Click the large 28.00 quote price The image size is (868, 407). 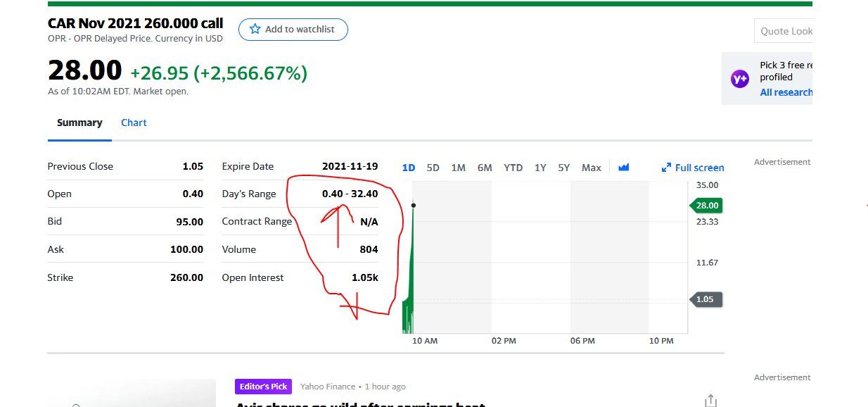click(x=85, y=70)
